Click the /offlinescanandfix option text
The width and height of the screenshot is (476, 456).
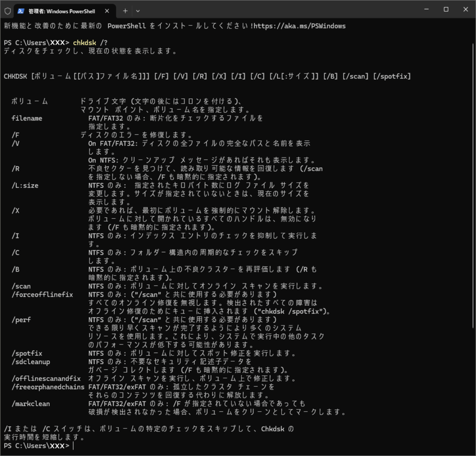[x=46, y=378]
